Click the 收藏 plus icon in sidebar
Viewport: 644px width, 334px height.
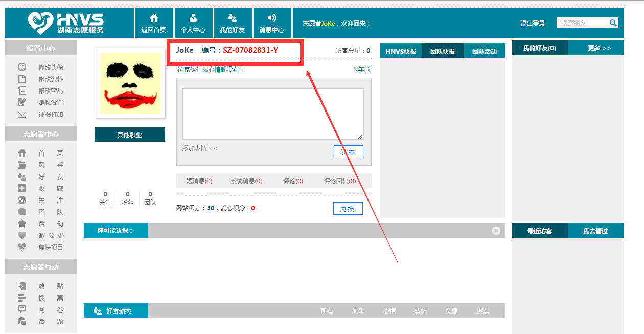[x=22, y=188]
